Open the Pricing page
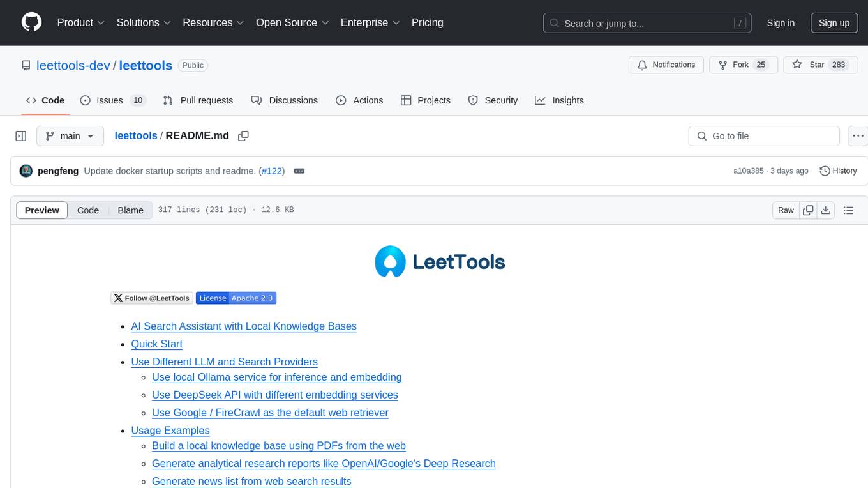Image resolution: width=868 pixels, height=488 pixels. [428, 22]
